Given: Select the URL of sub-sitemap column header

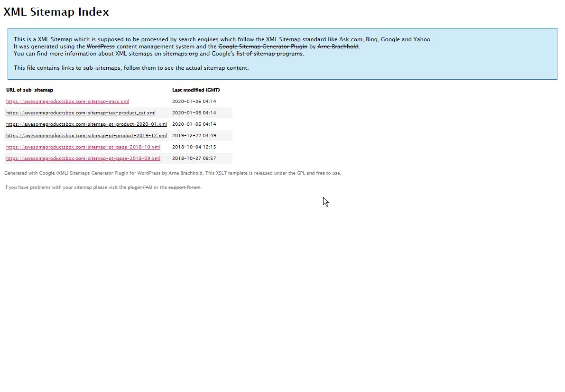Looking at the screenshot, I should (29, 90).
